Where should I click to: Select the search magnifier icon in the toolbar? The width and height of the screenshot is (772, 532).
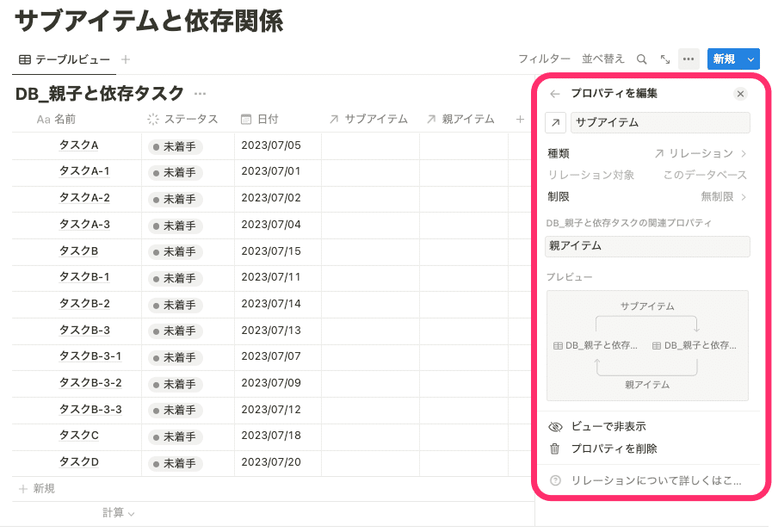(x=641, y=59)
